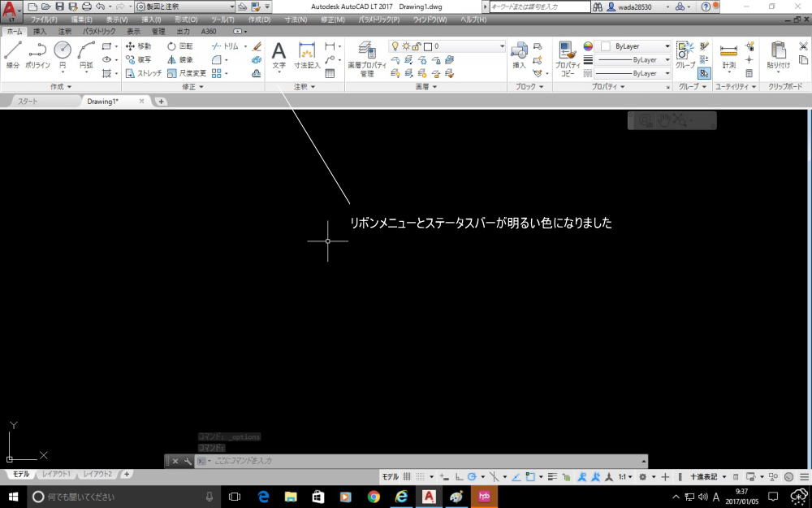This screenshot has width=812, height=508.
Task: Select the ポリライン (Polyline) tool
Action: click(37, 54)
